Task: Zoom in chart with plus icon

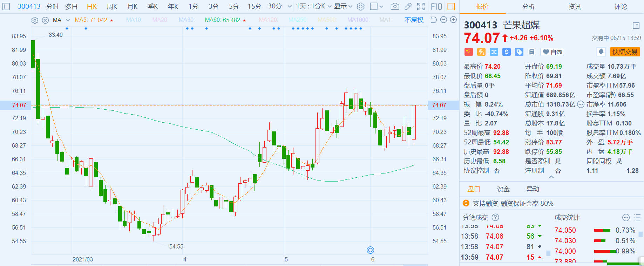Action: (x=453, y=20)
